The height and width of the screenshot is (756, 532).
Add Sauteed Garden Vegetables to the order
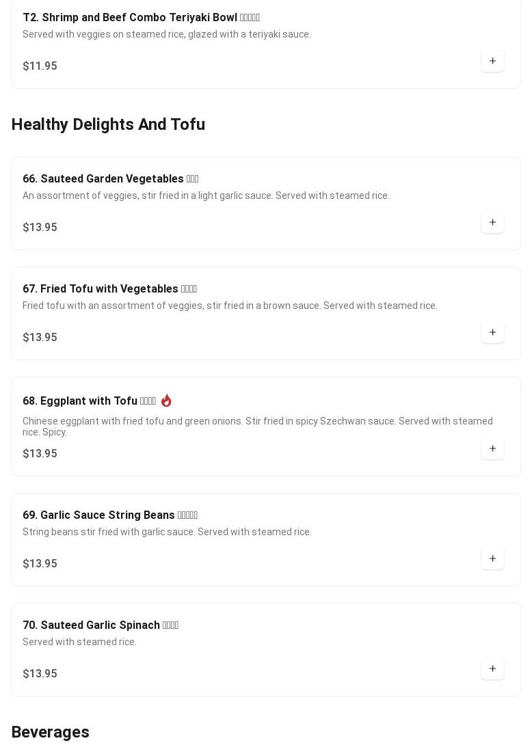pos(492,222)
